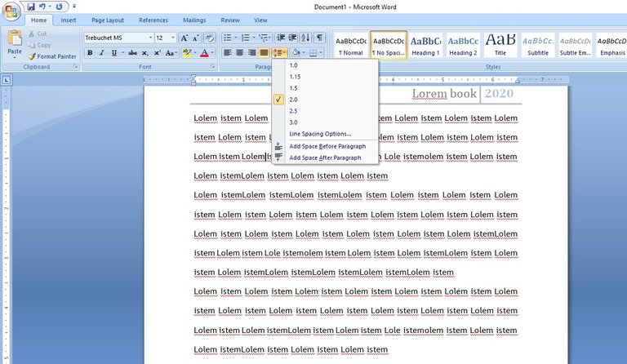Redo the last action in quick access toolbar
Viewport: 627px width, 364px height.
click(x=59, y=7)
